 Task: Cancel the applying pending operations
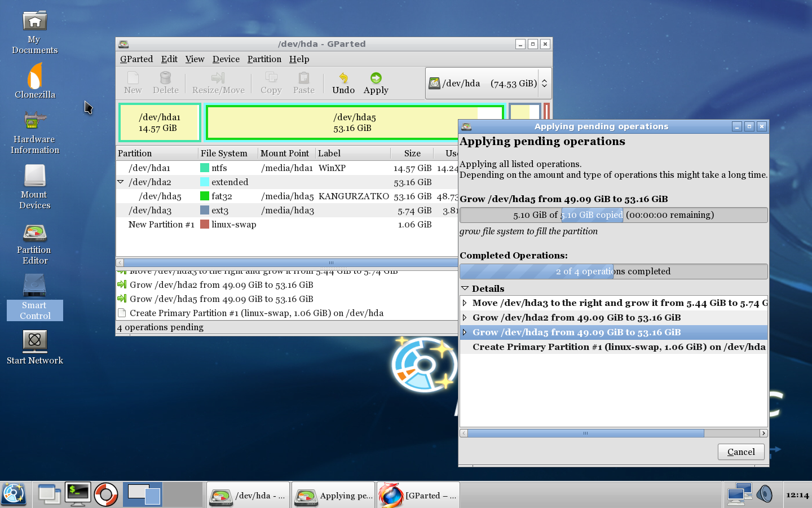point(740,452)
